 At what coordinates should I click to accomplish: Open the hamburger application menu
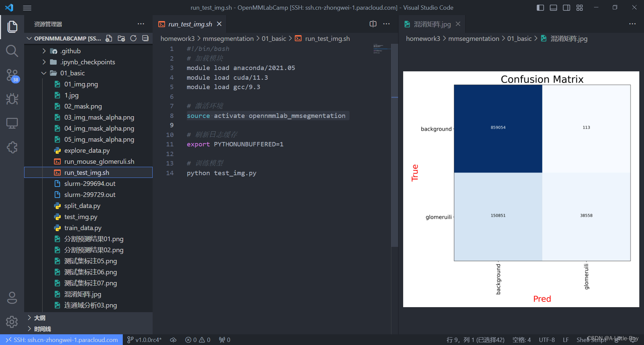pos(27,8)
